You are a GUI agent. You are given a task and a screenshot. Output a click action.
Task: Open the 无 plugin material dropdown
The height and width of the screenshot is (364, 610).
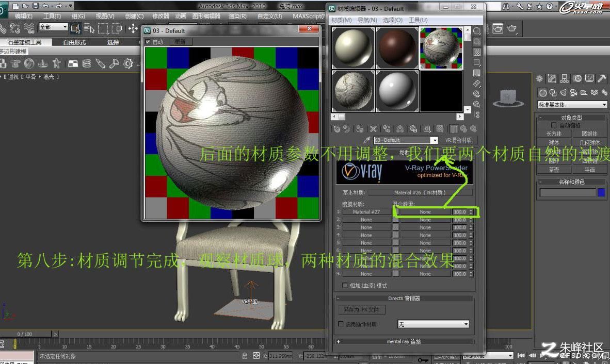click(x=434, y=324)
